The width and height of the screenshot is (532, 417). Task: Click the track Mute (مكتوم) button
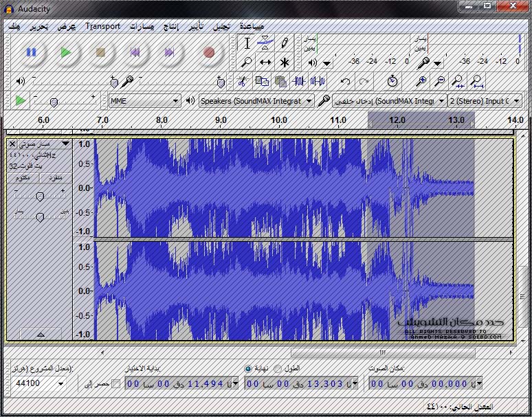click(22, 178)
